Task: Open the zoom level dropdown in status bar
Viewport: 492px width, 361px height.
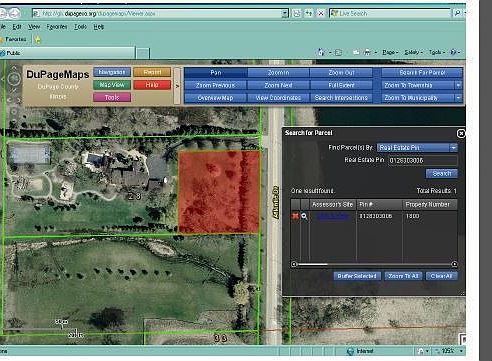Action: (x=461, y=351)
